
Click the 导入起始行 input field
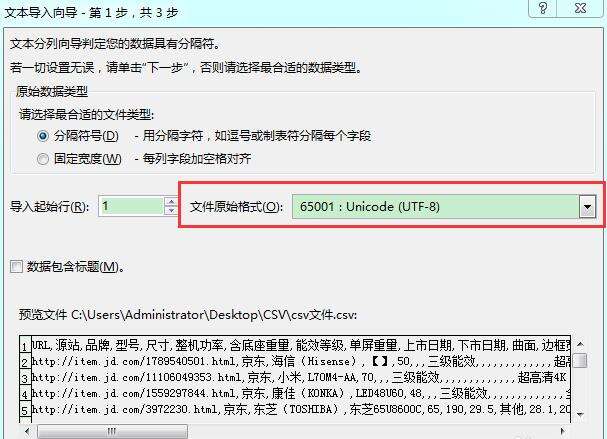tap(131, 206)
